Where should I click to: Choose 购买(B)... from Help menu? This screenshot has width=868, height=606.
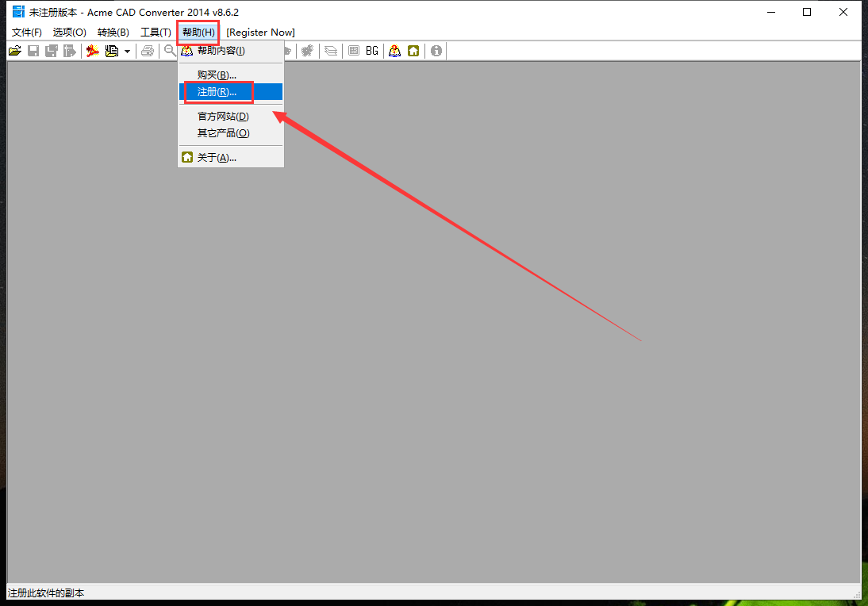click(x=217, y=75)
